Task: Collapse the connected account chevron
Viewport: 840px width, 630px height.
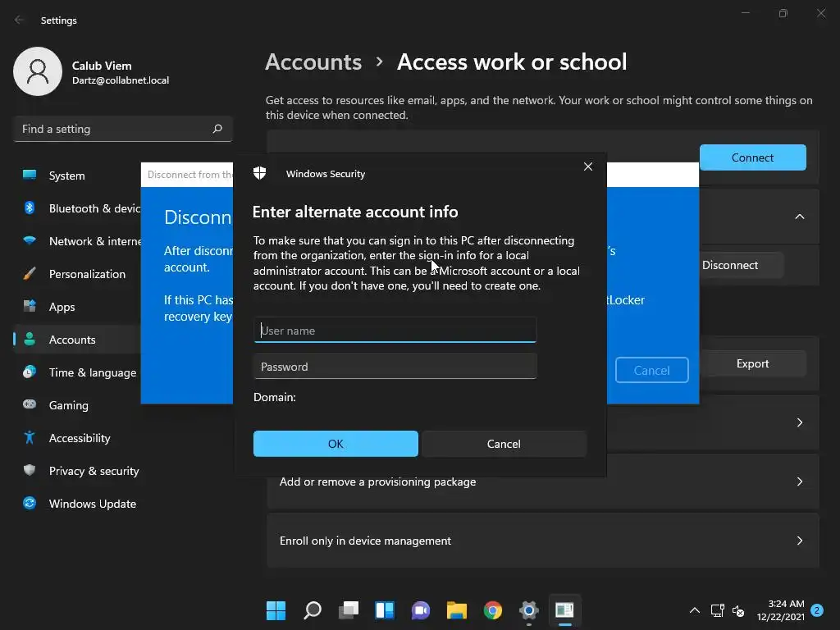Action: coord(799,217)
